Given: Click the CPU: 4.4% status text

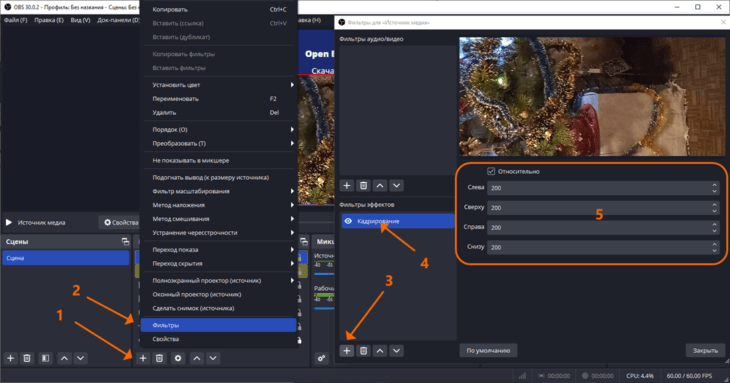Looking at the screenshot, I should point(640,376).
